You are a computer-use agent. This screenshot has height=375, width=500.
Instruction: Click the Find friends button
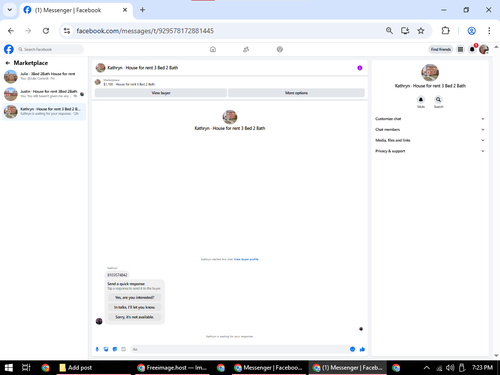pos(441,49)
